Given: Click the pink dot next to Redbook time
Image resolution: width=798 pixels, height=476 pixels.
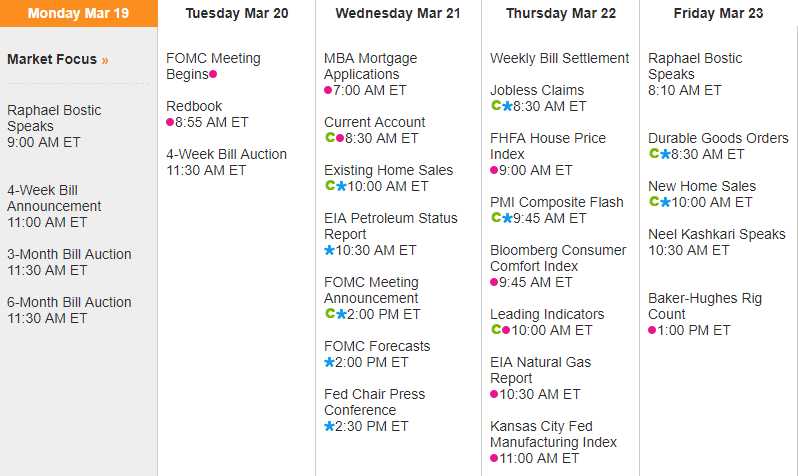Looking at the screenshot, I should click(170, 123).
